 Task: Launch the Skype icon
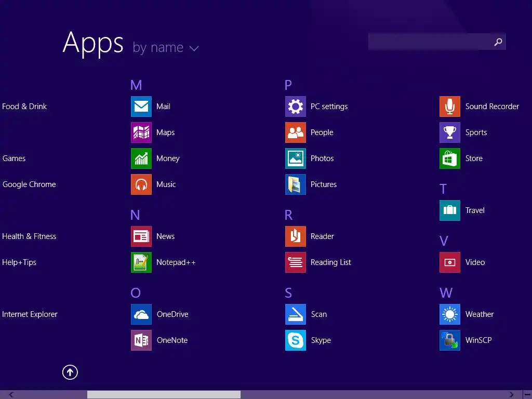296,340
